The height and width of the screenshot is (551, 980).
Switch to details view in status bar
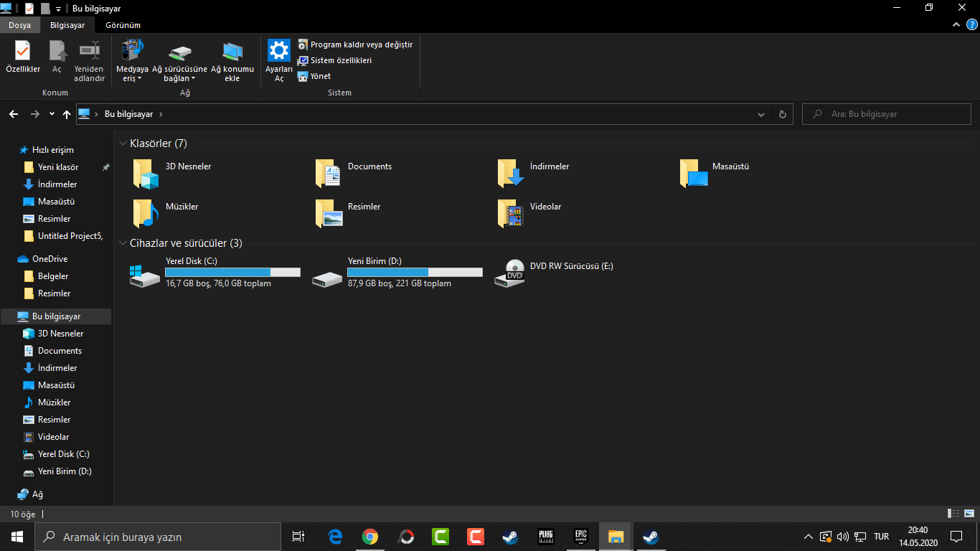pyautogui.click(x=953, y=514)
